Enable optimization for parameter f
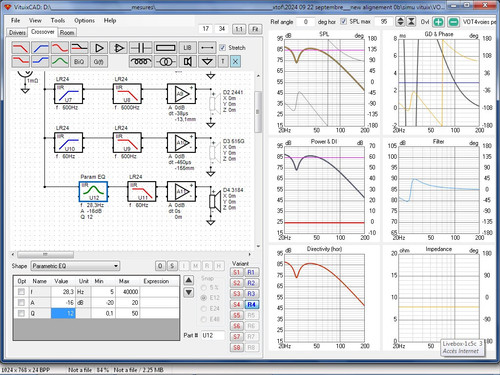Image resolution: width=500 pixels, height=375 pixels. pyautogui.click(x=21, y=292)
